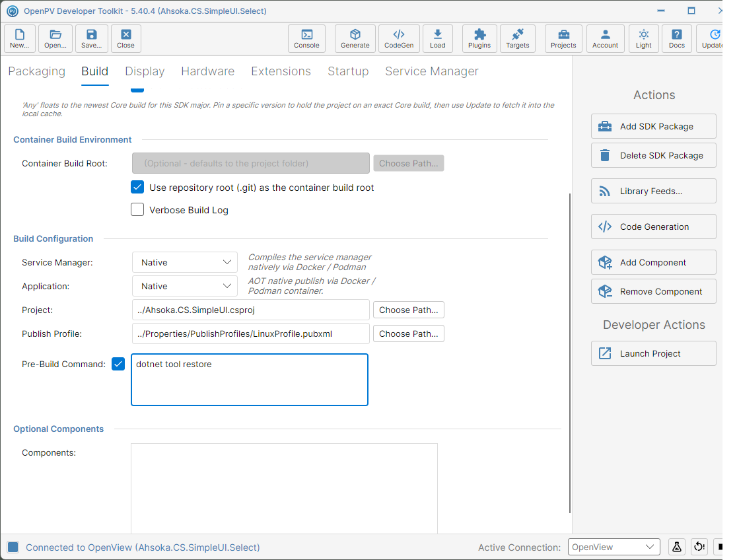This screenshot has width=737, height=560.
Task: Open a project with the Open icon
Action: click(55, 38)
